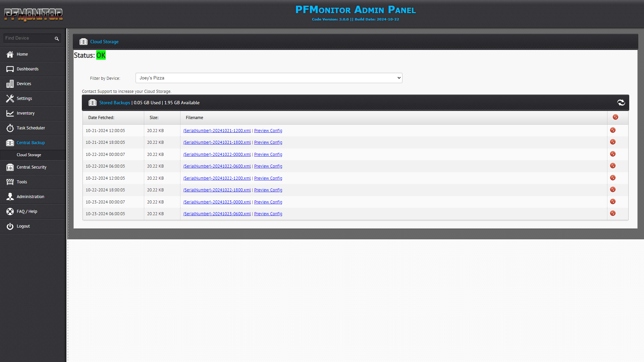Delete backup fetched 10-22-2024 06:00:05
This screenshot has width=644, height=362.
pyautogui.click(x=612, y=166)
